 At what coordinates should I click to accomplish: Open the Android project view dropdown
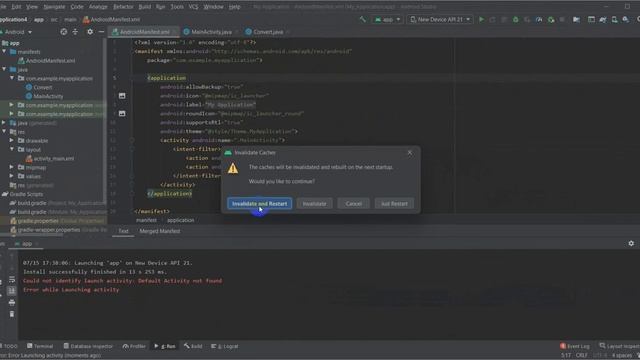[x=17, y=32]
